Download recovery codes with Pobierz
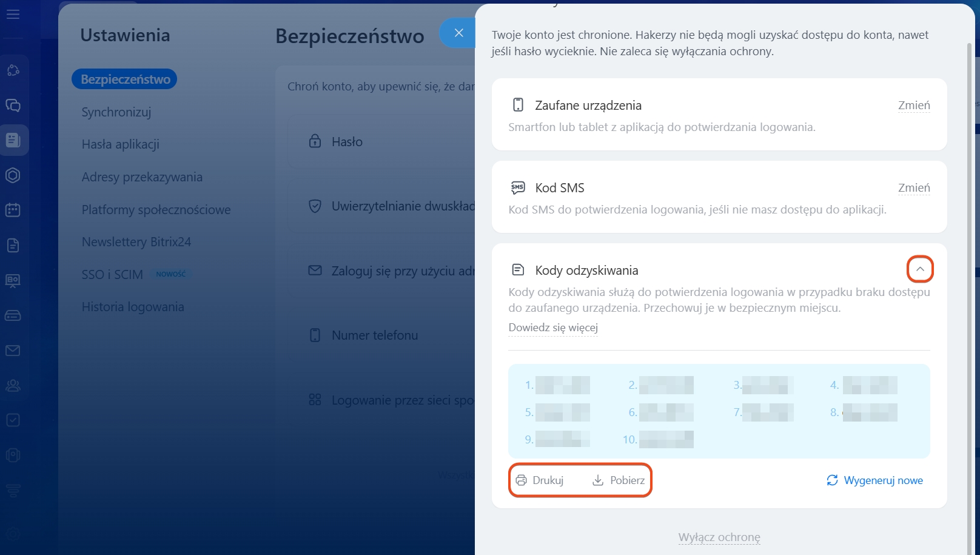This screenshot has height=555, width=980. point(619,480)
